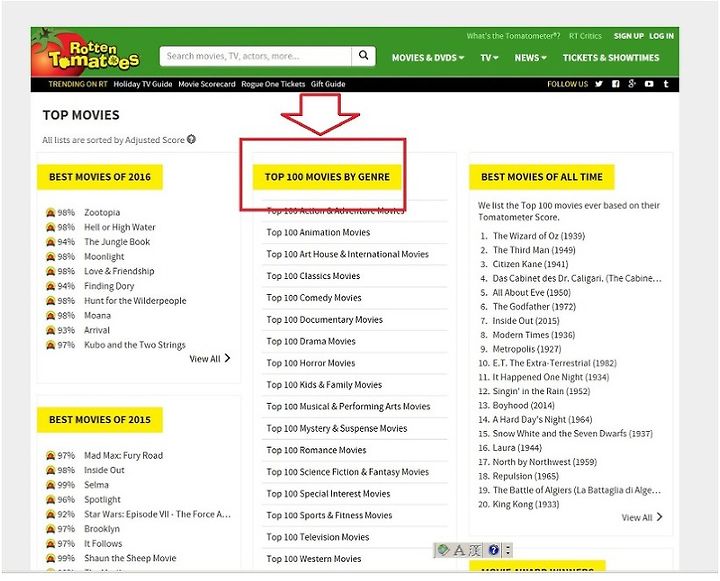
Task: Open Rogue One Tickets trending link
Action: click(x=273, y=84)
